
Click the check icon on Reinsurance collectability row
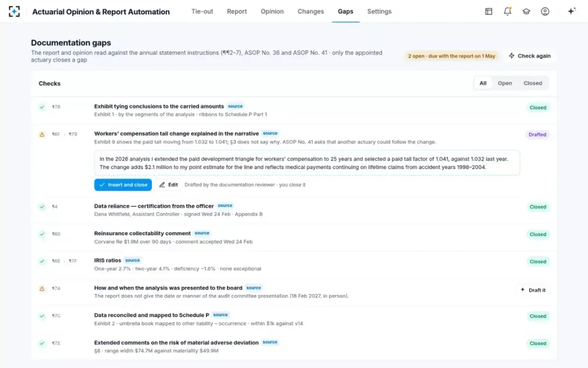(42, 234)
